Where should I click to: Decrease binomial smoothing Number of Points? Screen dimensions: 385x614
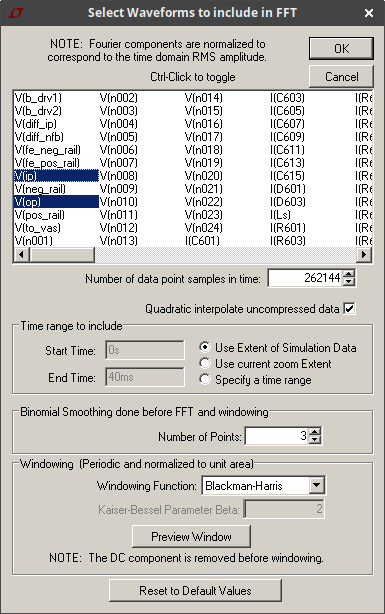[x=315, y=440]
